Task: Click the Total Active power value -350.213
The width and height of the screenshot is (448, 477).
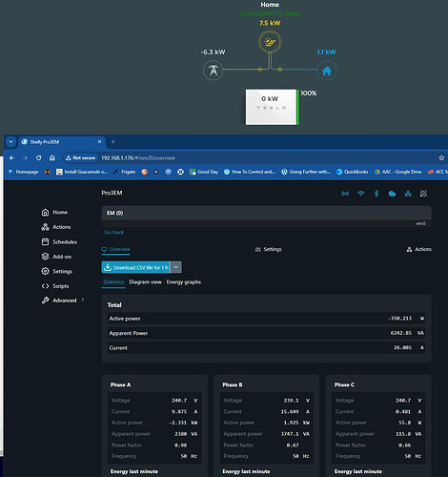Action: (399, 319)
